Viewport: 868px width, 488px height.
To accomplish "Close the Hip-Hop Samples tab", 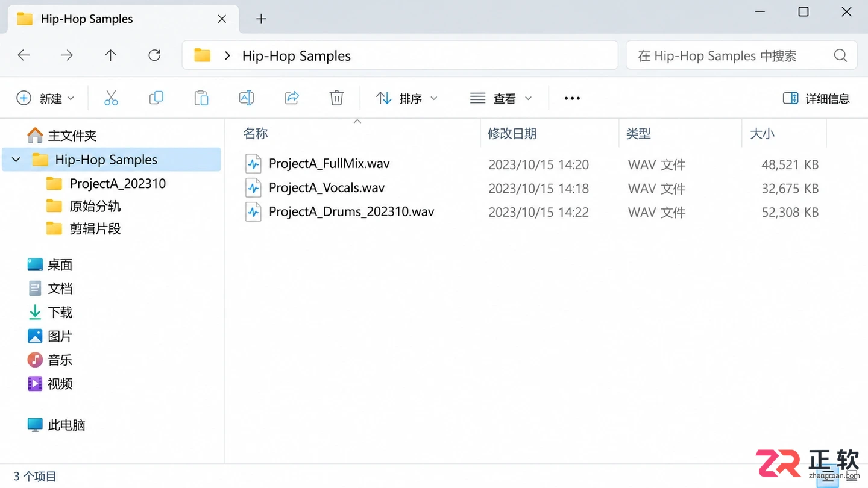I will point(222,19).
